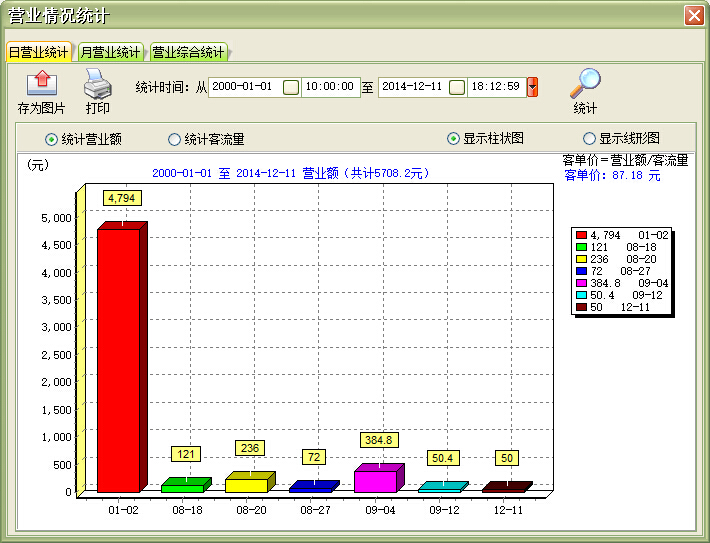The width and height of the screenshot is (710, 543).
Task: Open the start date calendar picker
Action: 290,87
